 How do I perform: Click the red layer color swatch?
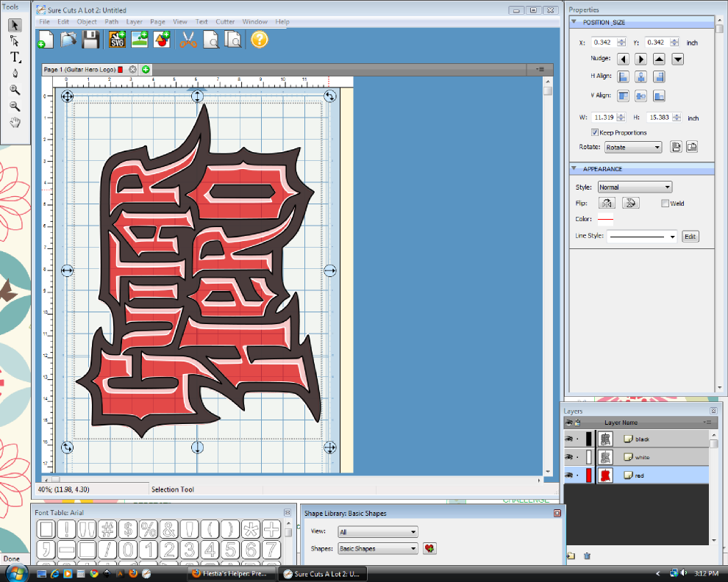[589, 475]
